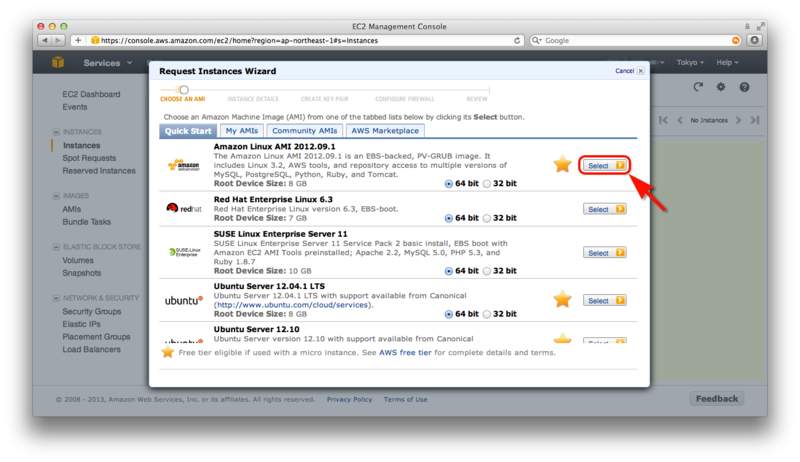
Task: Go to next page of instances
Action: tap(738, 120)
